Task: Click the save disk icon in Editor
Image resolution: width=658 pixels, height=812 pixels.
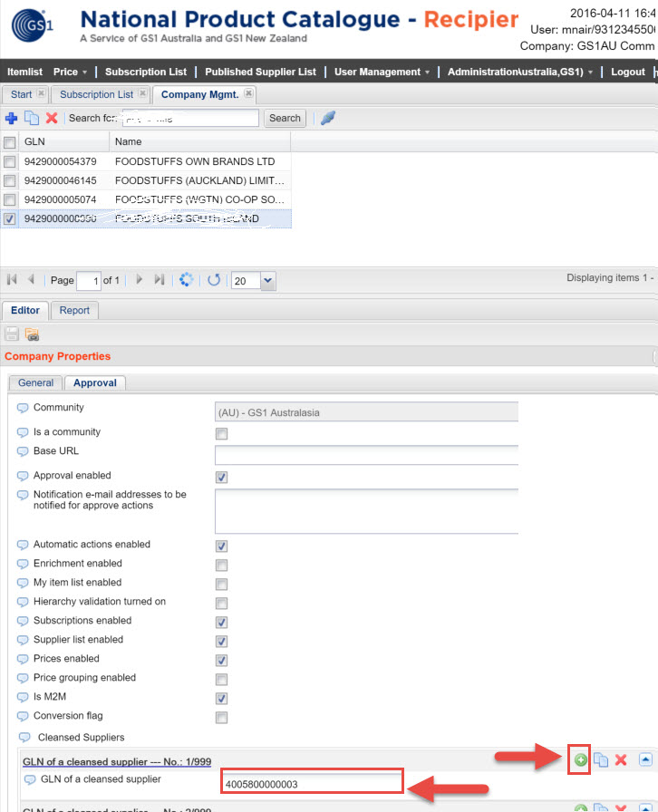Action: pyautogui.click(x=12, y=334)
